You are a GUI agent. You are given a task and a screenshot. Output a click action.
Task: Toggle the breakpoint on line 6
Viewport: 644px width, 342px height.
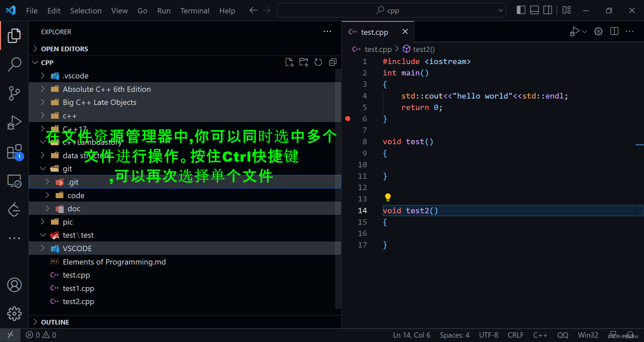pyautogui.click(x=348, y=119)
